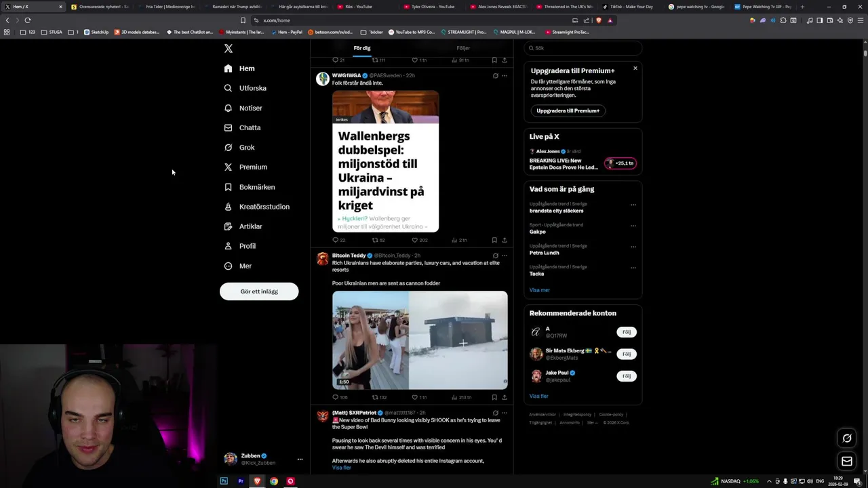Open more options for Gakpo trend
Viewport: 868px width, 488px height.
coord(633,226)
